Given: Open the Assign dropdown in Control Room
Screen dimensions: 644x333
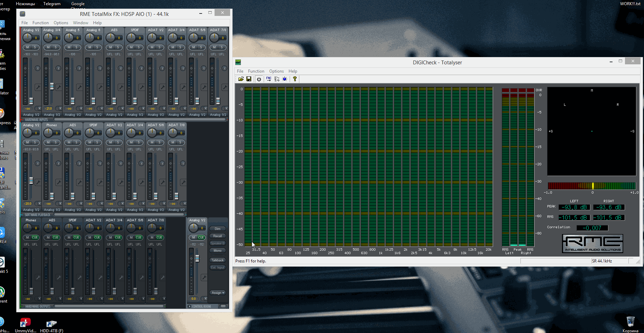Looking at the screenshot, I should (x=218, y=293).
